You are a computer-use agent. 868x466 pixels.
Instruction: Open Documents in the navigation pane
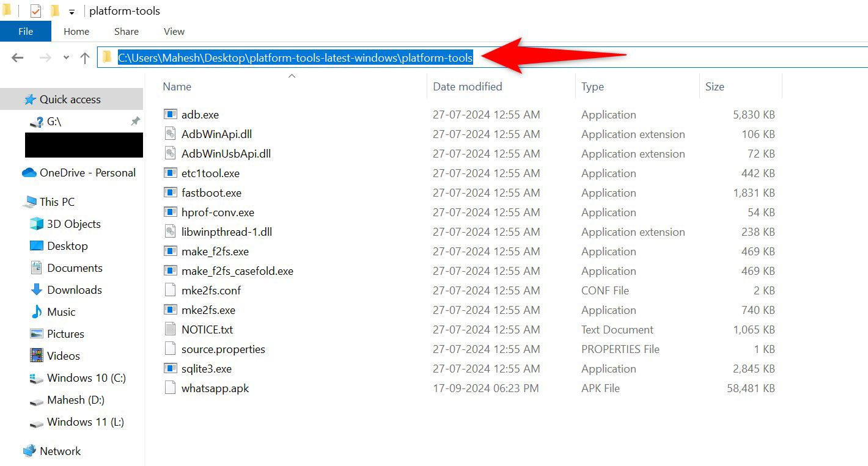75,268
